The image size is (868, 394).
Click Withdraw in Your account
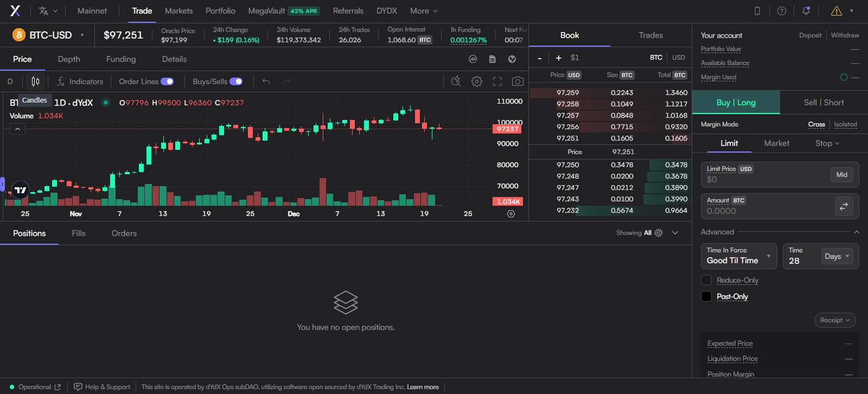click(x=845, y=35)
